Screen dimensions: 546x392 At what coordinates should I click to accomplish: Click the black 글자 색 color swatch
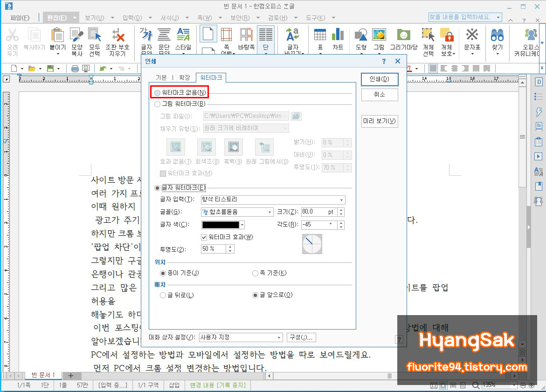pyautogui.click(x=221, y=225)
